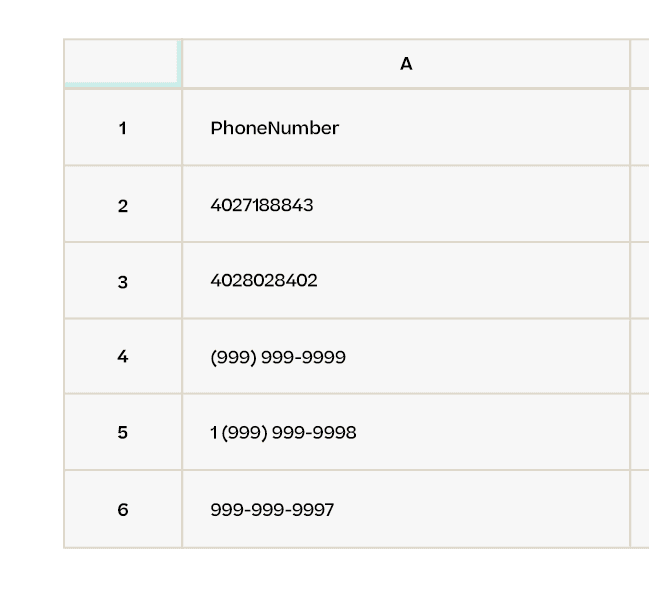The image size is (649, 608).
Task: Select row 6 header
Action: click(x=123, y=509)
